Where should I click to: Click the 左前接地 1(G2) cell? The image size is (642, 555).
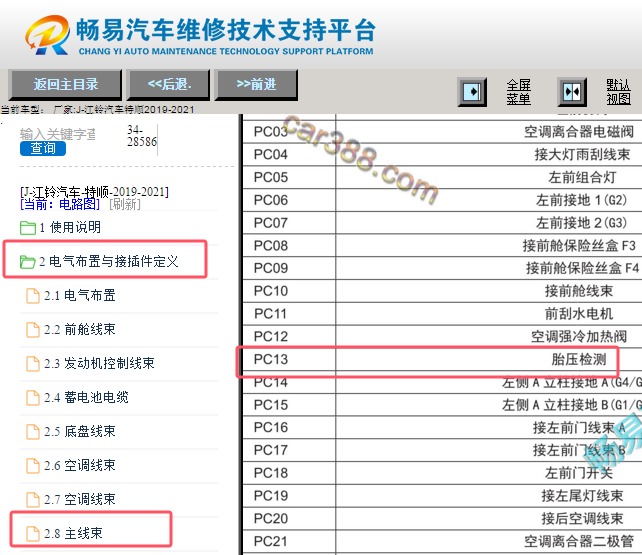pyautogui.click(x=581, y=200)
